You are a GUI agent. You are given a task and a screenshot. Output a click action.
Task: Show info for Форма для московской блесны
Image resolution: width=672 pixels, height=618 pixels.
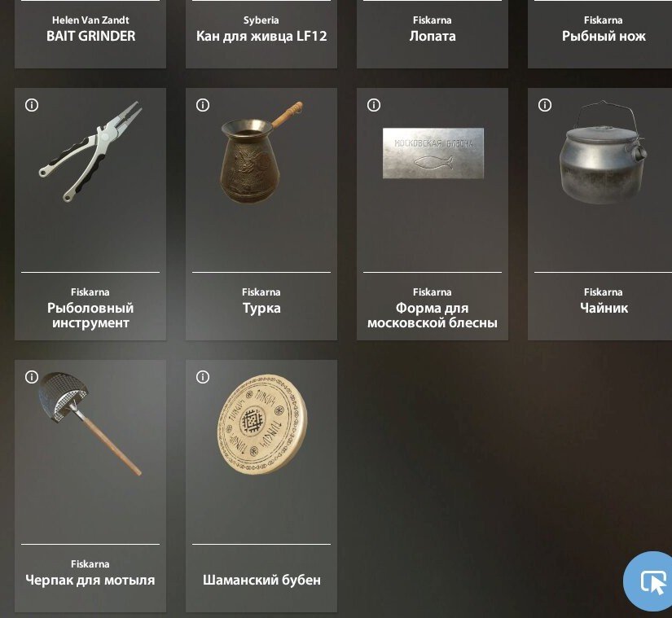[374, 105]
